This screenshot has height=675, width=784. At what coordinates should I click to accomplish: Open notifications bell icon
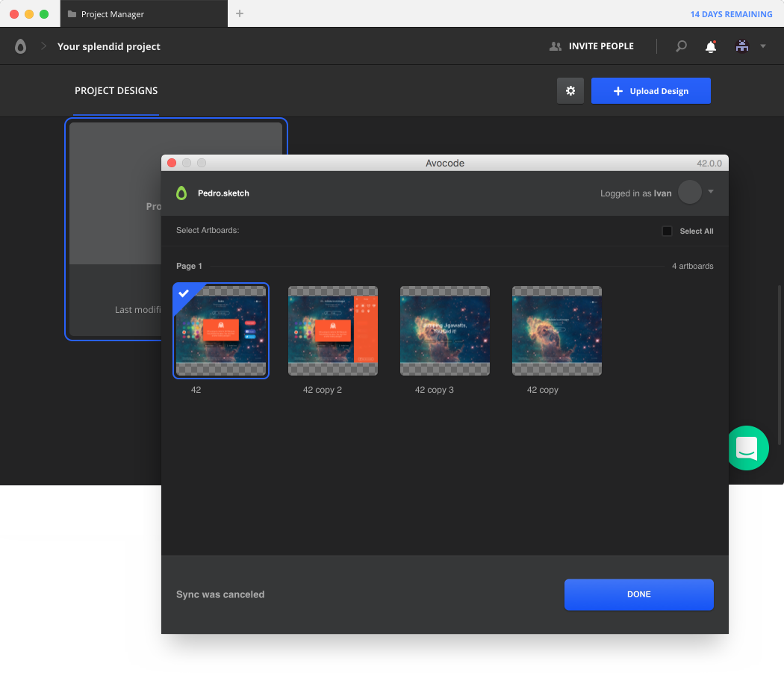[711, 46]
